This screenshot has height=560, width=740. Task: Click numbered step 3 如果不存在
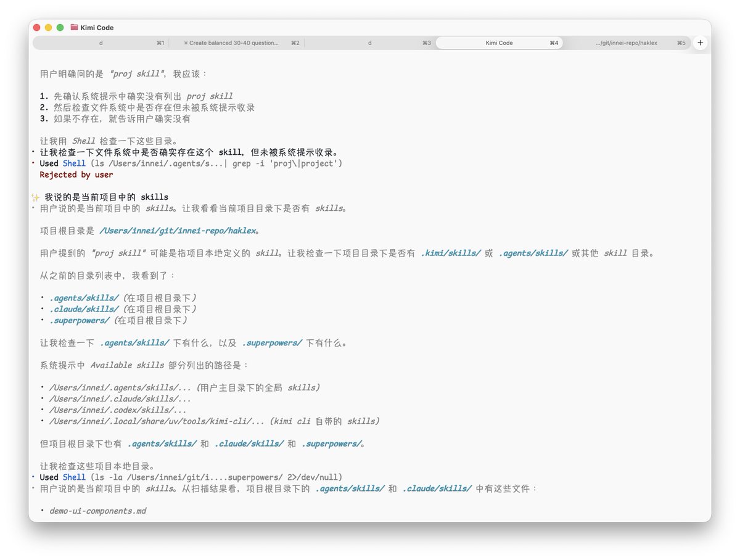pos(115,118)
